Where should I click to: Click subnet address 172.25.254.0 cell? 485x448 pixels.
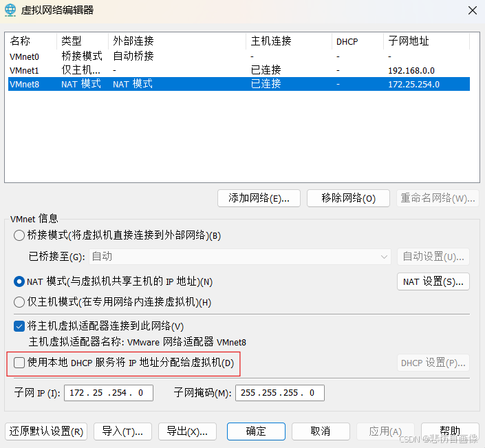(413, 84)
